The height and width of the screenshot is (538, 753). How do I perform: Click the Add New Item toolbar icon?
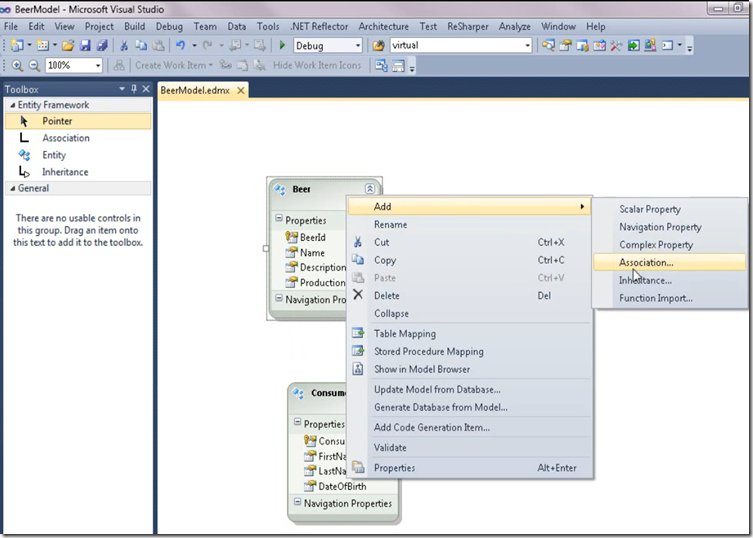43,46
